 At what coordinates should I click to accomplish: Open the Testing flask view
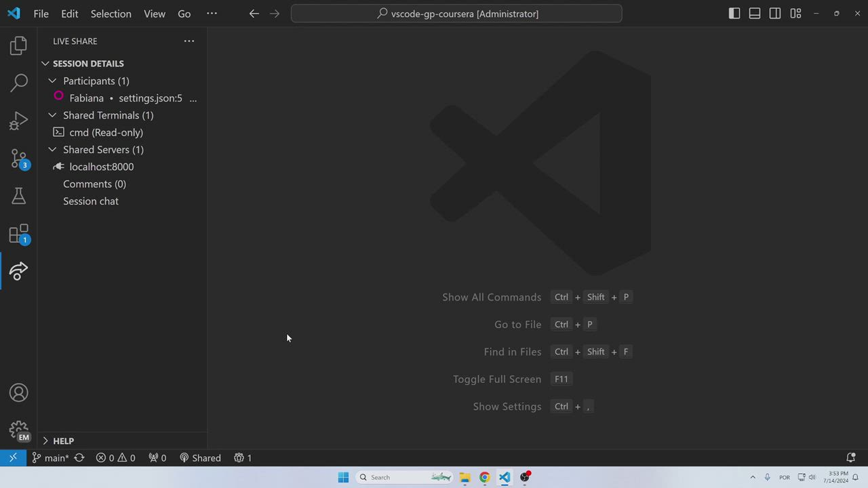18,196
